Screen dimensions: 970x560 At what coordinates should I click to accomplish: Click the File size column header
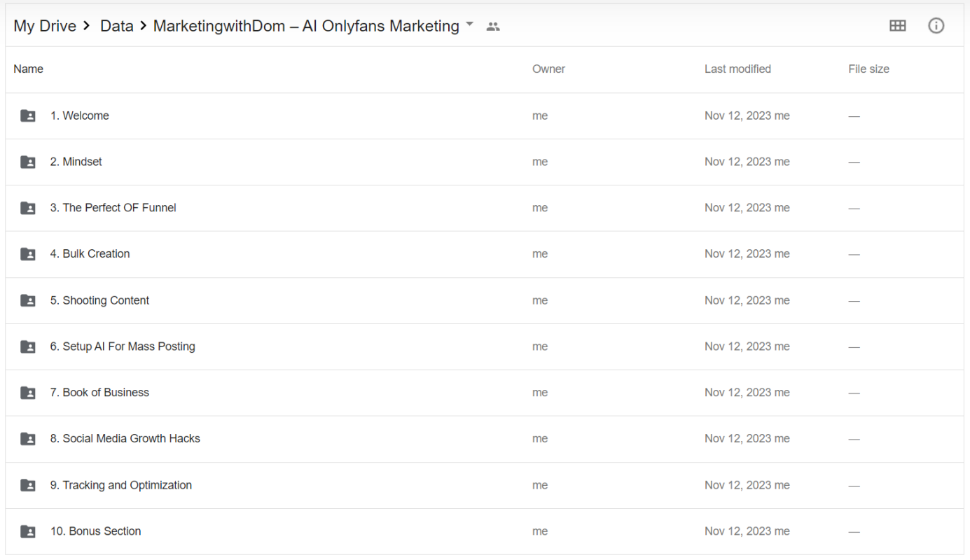pyautogui.click(x=868, y=69)
